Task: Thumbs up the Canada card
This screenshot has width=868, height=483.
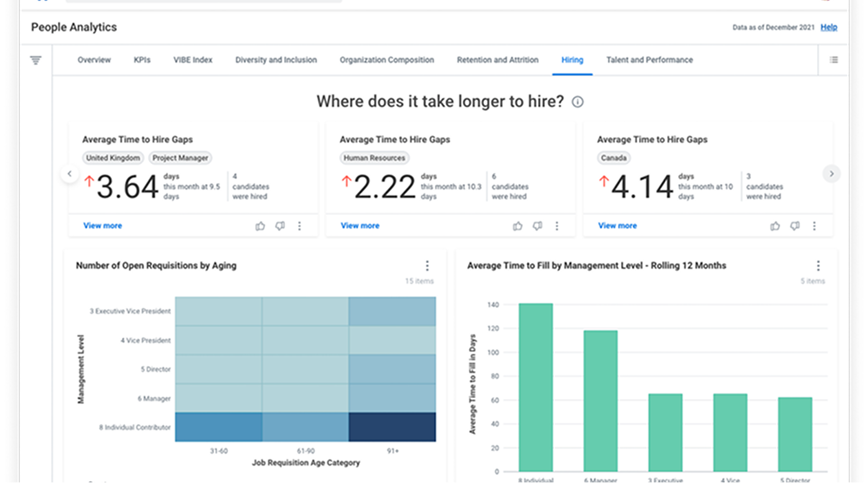Action: 775,226
